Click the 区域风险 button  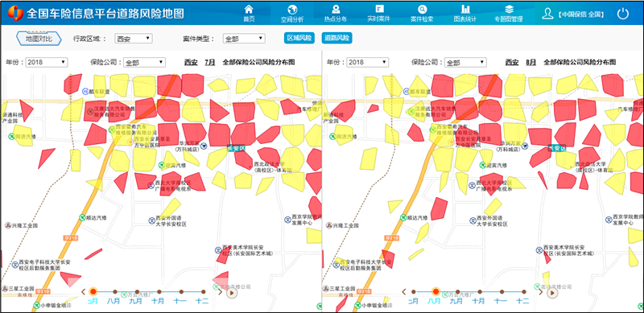pyautogui.click(x=299, y=38)
